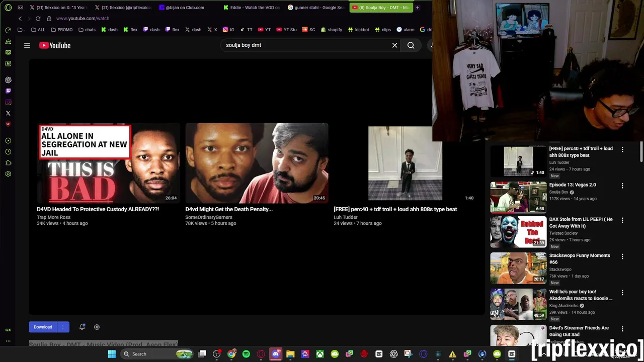Open options menu for 'Episode 13: Vegas 2.0'
The image size is (644, 362).
click(x=622, y=186)
